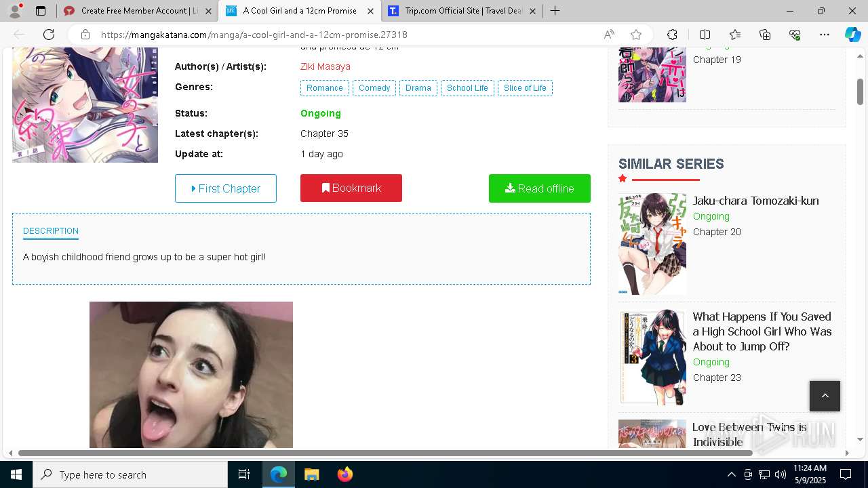Refresh the current page
Viewport: 868px width, 488px height.
[x=49, y=35]
